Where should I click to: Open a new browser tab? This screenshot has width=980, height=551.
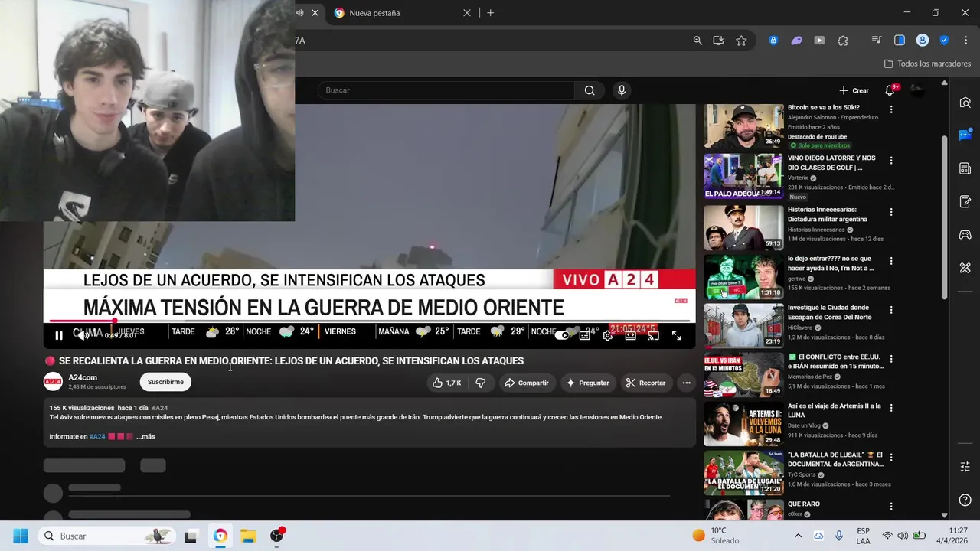[x=490, y=13]
